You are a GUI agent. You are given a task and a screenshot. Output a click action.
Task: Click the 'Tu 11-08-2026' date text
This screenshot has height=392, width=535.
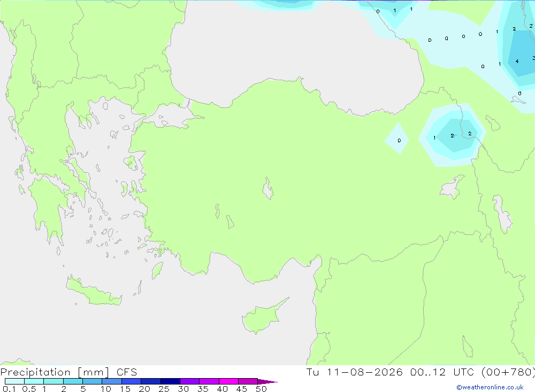click(x=355, y=372)
